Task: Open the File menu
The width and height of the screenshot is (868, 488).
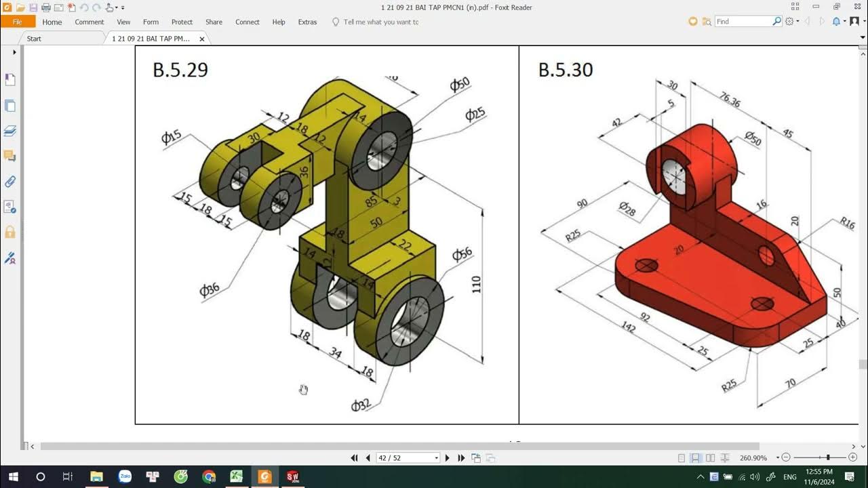Action: click(x=18, y=22)
